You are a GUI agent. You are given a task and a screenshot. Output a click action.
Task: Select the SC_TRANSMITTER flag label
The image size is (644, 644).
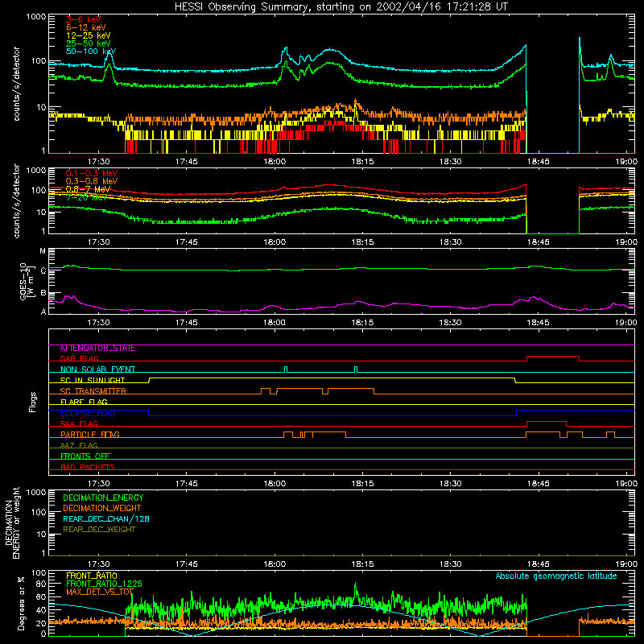(93, 391)
